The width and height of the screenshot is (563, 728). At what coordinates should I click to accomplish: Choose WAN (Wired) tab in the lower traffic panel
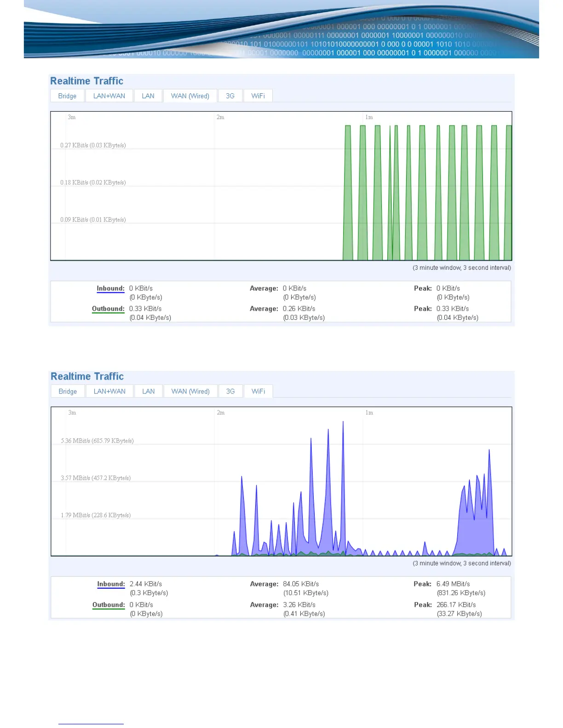click(x=190, y=392)
